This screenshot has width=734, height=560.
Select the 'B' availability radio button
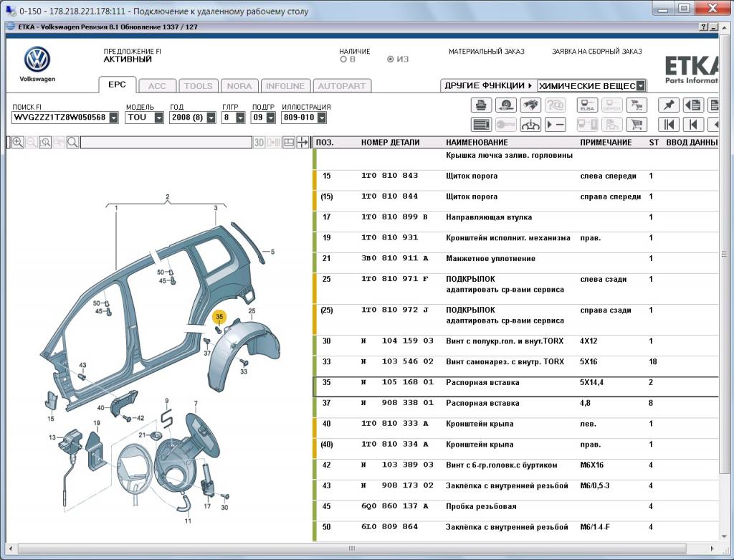coord(343,60)
